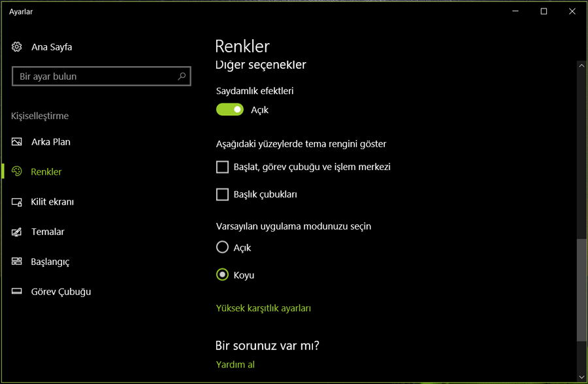Open Kilit ekranı settings page
This screenshot has height=384, width=588.
[x=52, y=202]
